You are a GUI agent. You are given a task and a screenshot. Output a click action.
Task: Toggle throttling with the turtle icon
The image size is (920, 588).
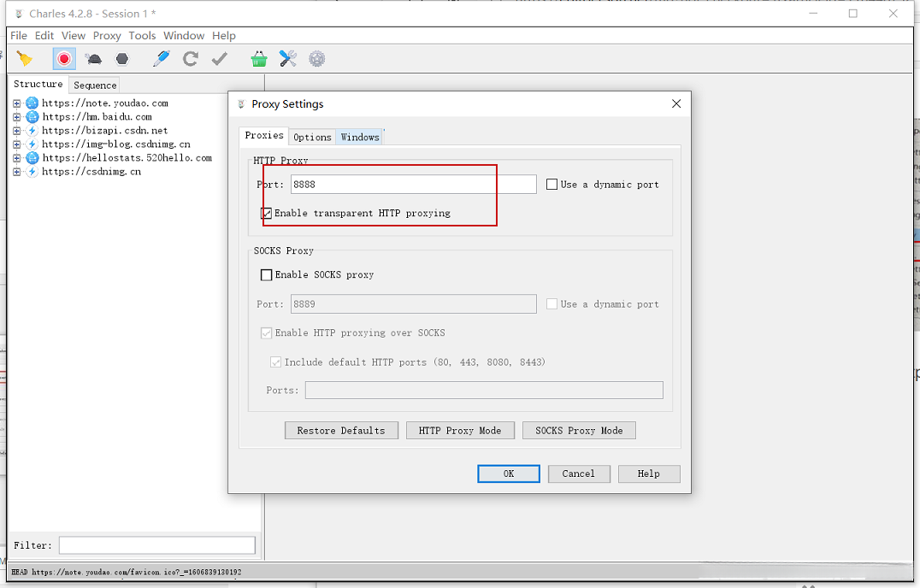click(x=93, y=59)
